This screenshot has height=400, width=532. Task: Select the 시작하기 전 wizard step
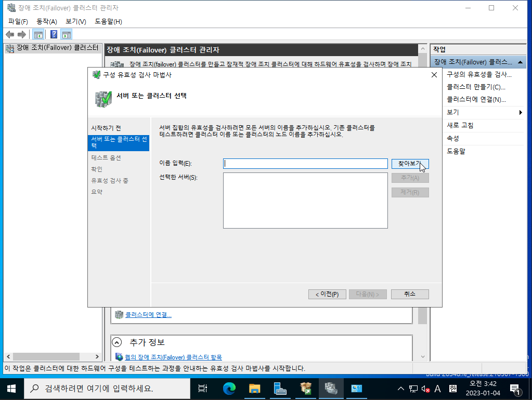tap(106, 128)
